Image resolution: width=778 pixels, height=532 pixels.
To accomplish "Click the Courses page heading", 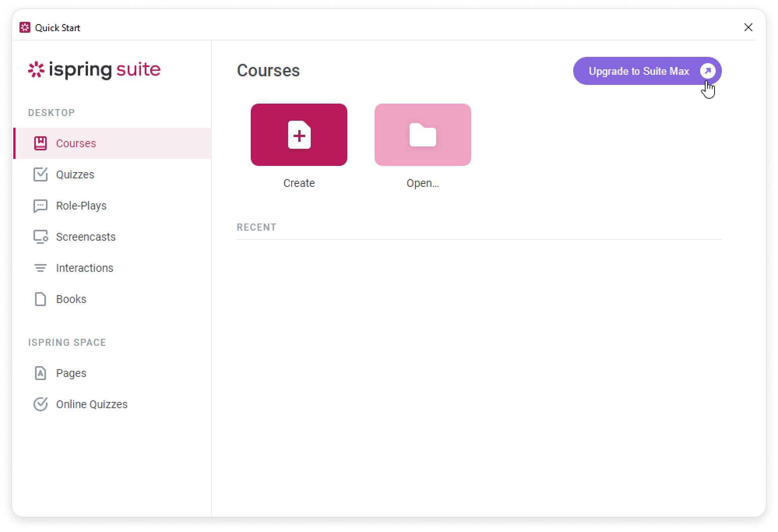I will tap(268, 71).
